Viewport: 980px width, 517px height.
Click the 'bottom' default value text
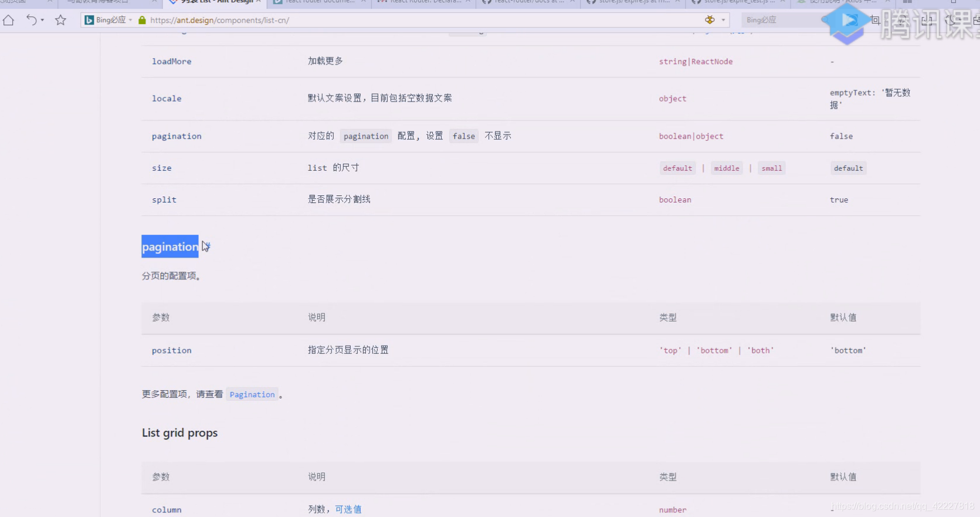[848, 350]
